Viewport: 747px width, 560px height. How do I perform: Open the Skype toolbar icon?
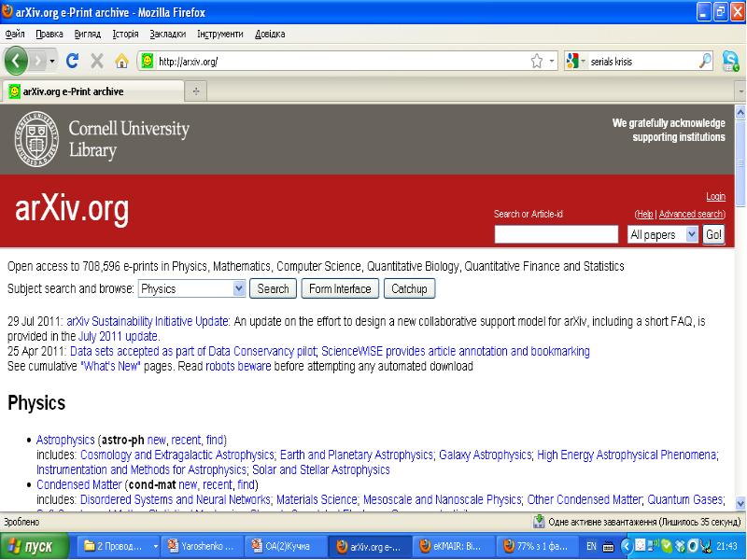click(730, 62)
